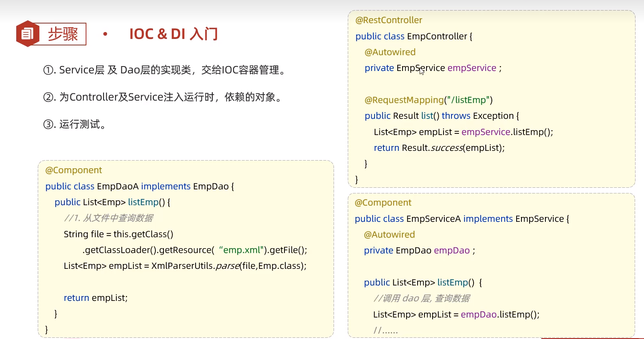Click @Autowired in EmpServiceA

(x=390, y=235)
